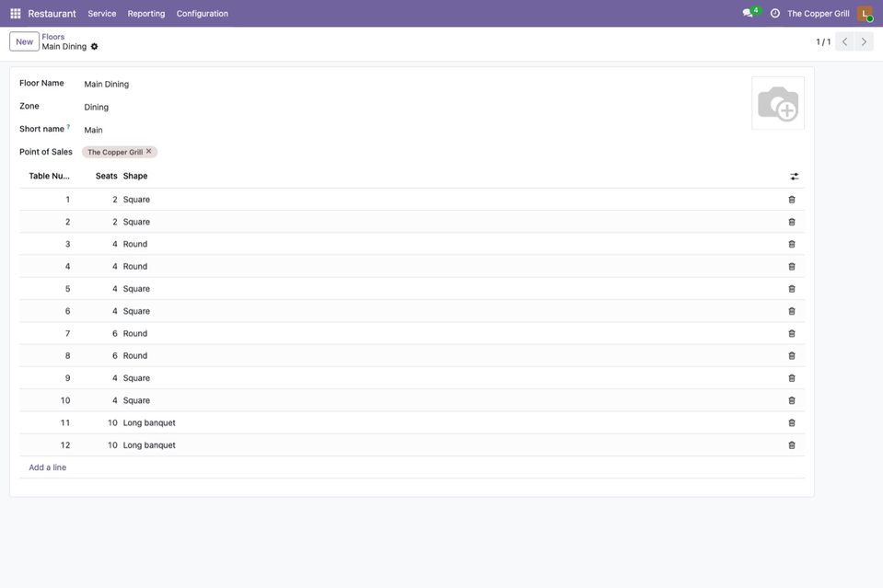Open the Reporting menu
The height and width of the screenshot is (588, 883).
pos(146,14)
